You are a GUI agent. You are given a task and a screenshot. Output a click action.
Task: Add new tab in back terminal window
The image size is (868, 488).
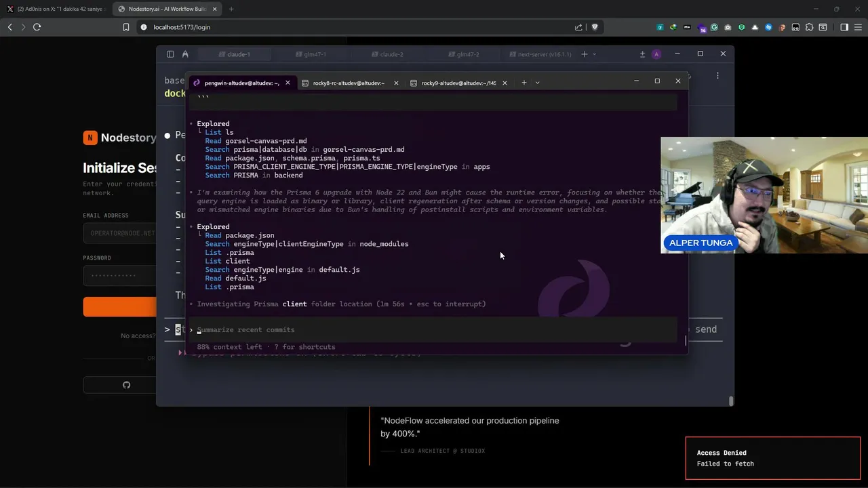tap(585, 54)
